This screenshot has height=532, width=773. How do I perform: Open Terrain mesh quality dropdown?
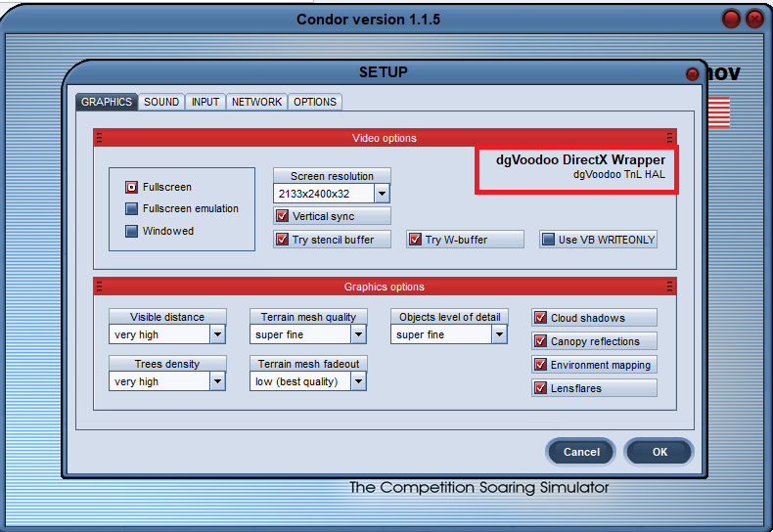(x=358, y=334)
